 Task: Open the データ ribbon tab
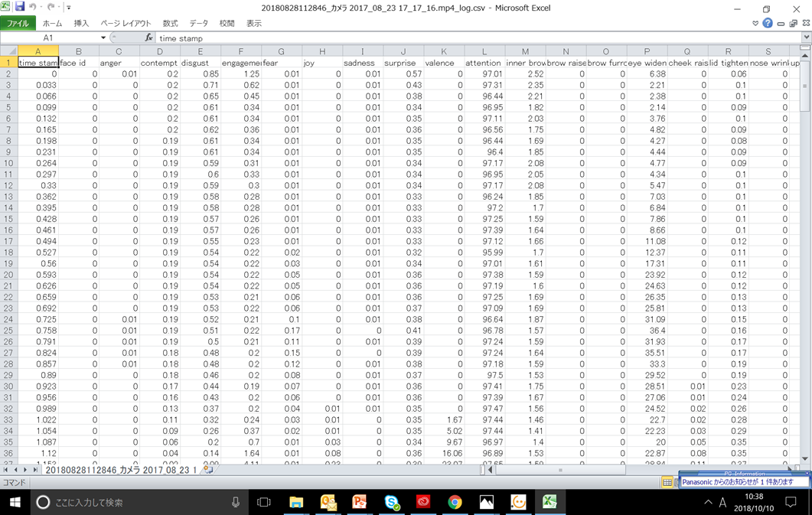(198, 23)
